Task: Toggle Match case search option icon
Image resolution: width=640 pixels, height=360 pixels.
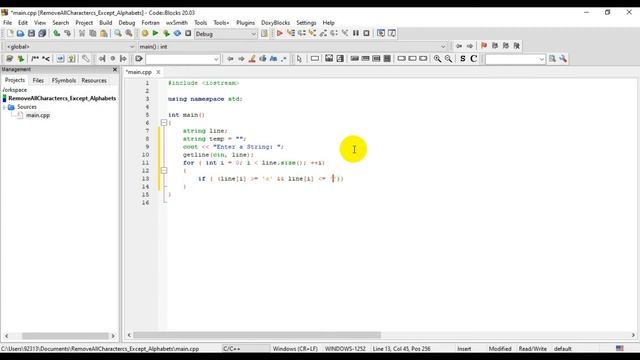Action: tap(273, 59)
